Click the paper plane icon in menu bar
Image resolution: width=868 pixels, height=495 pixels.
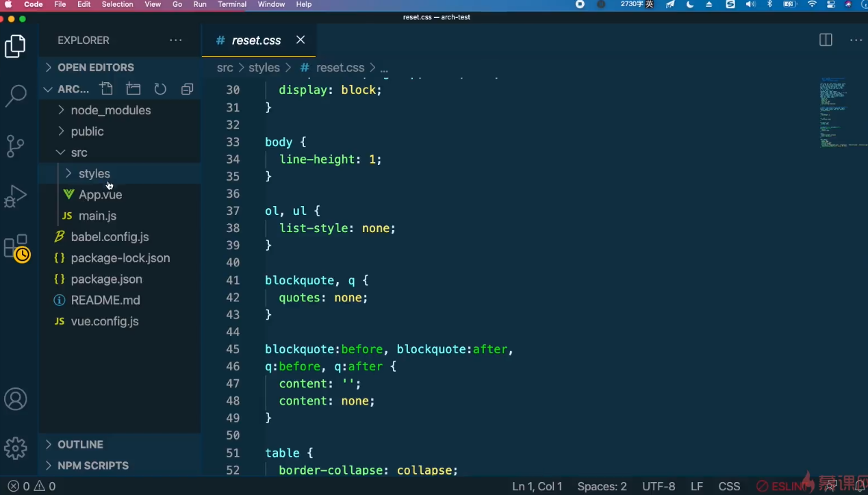tap(670, 4)
